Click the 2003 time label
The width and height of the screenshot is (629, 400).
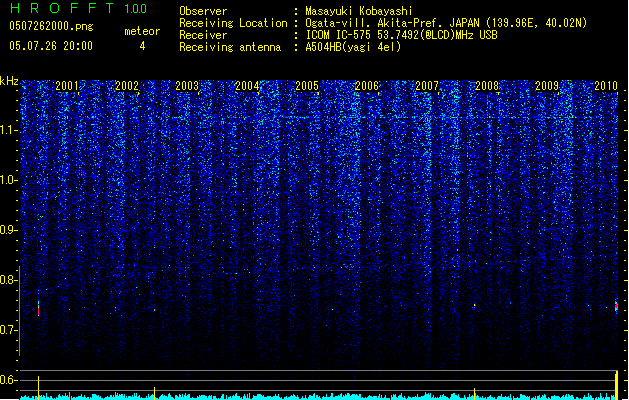pos(187,85)
